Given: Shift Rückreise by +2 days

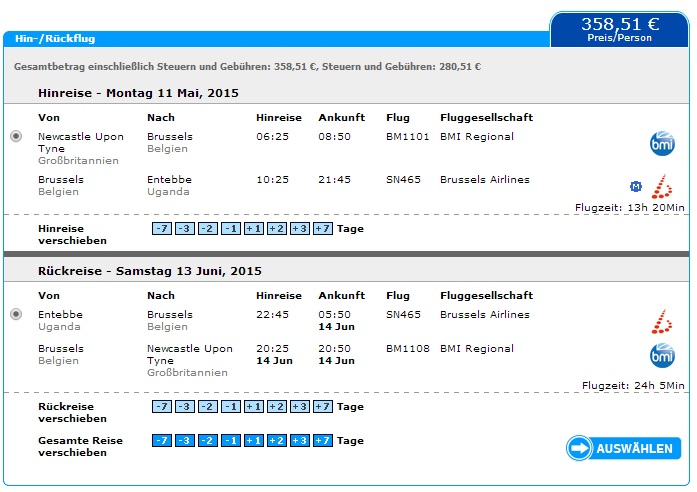Looking at the screenshot, I should tap(277, 407).
